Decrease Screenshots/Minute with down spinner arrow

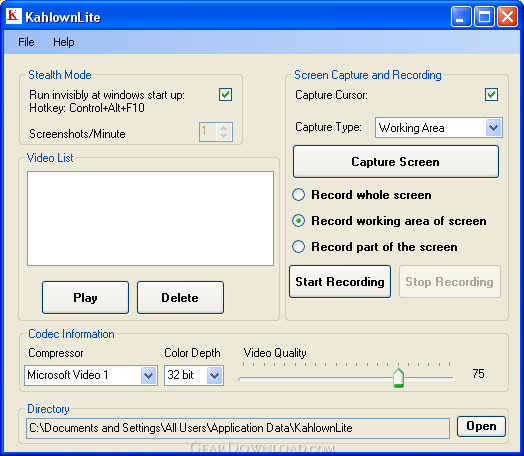point(224,136)
